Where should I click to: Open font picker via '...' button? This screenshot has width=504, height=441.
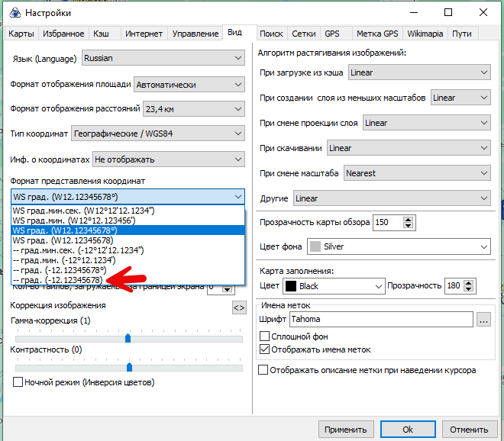pos(483,321)
